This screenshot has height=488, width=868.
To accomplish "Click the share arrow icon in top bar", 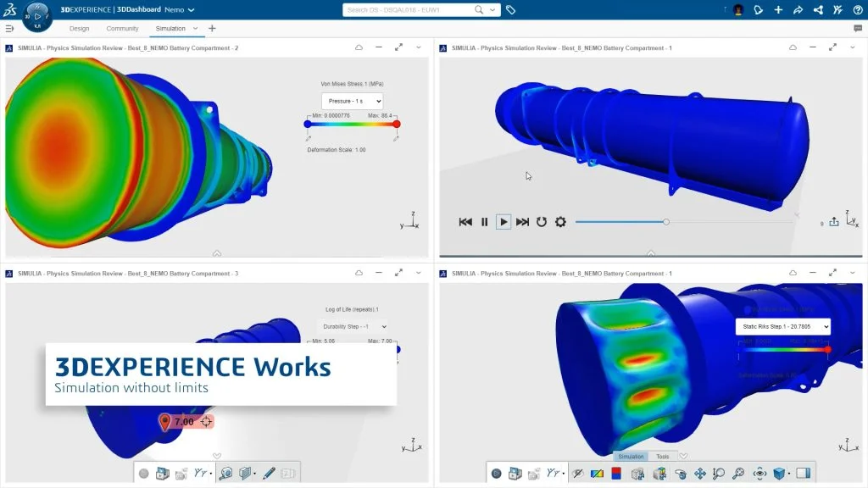I will (x=798, y=10).
